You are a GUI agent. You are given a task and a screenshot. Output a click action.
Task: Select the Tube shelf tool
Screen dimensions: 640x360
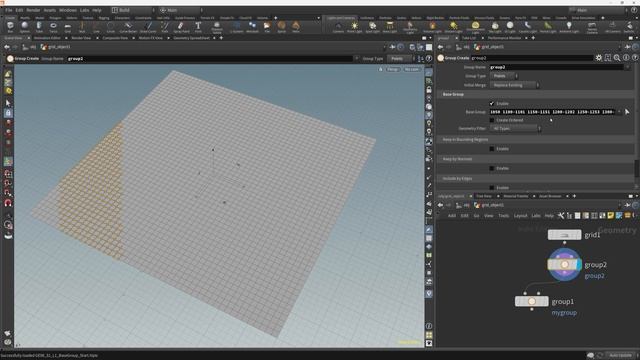coord(39,27)
